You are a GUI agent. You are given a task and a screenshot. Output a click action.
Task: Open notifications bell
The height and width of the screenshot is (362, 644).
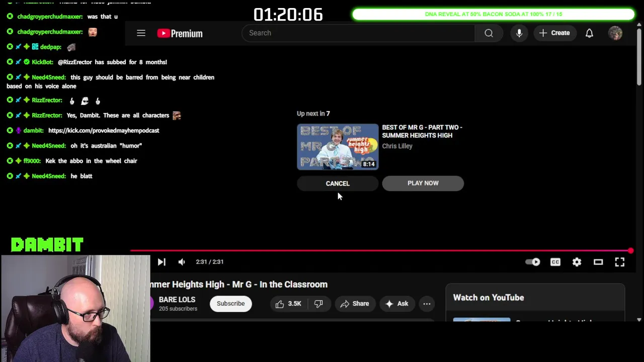589,33
